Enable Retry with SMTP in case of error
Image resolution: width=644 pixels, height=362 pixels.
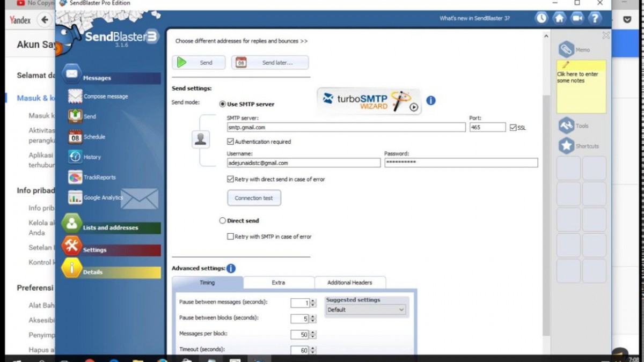click(x=231, y=237)
